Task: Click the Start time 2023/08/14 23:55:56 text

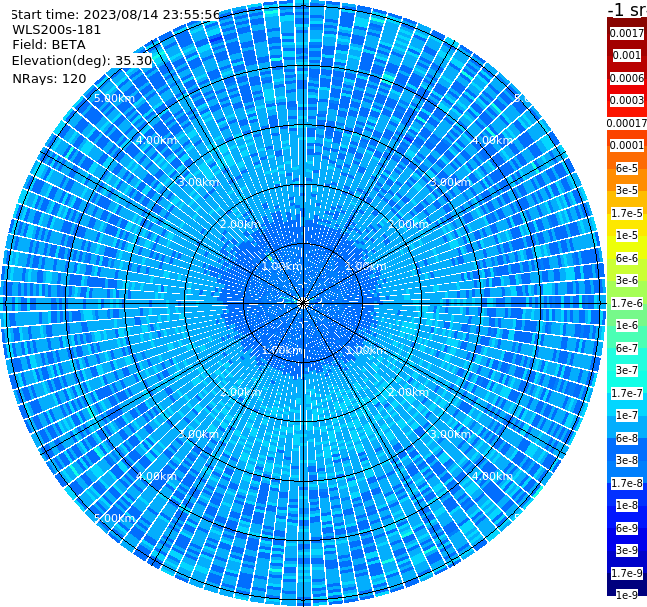Action: click(115, 15)
